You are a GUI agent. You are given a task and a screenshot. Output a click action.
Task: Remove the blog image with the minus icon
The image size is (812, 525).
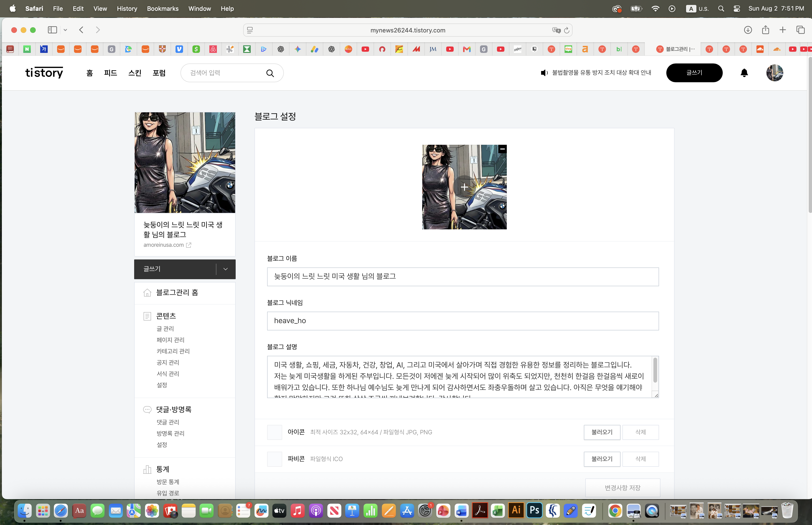pyautogui.click(x=502, y=149)
